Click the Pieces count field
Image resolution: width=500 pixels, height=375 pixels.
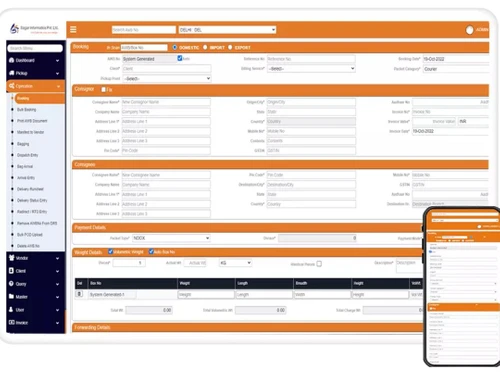pos(129,263)
